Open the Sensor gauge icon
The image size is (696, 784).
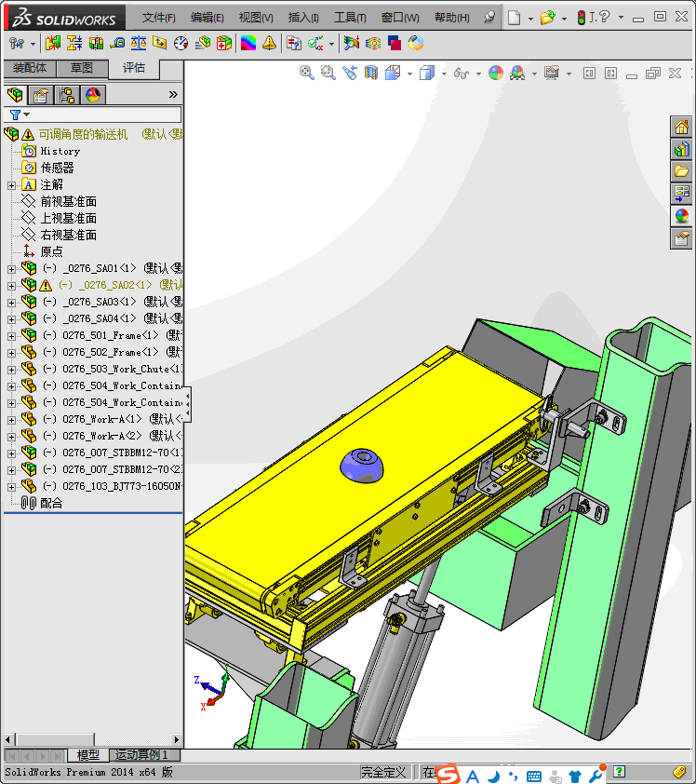point(181,44)
